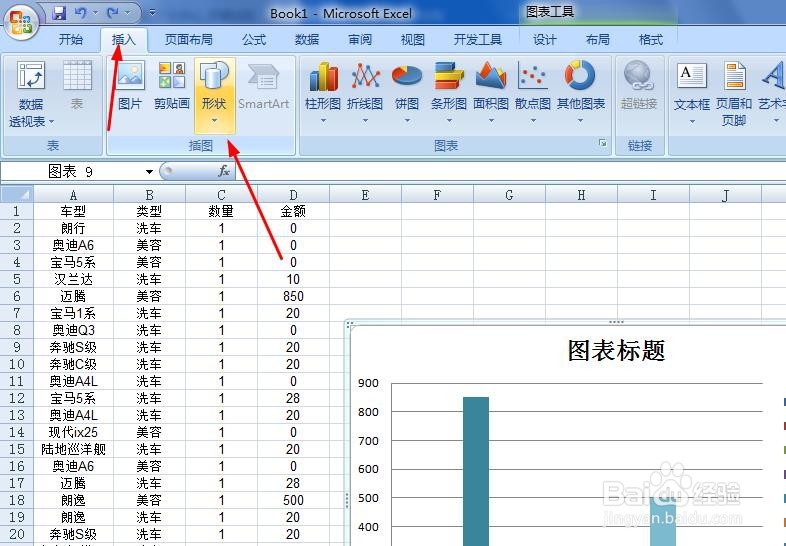This screenshot has width=786, height=546.
Task: Switch to the 审阅 tab
Action: tap(360, 40)
